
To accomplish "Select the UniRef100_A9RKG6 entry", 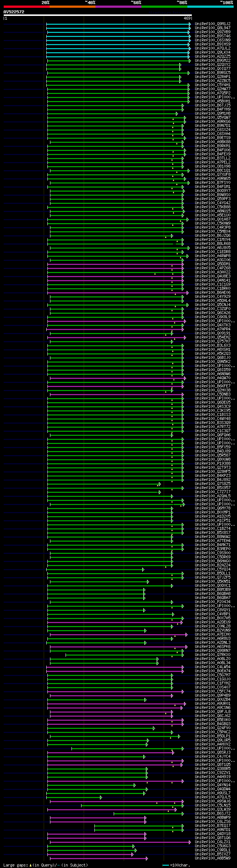I will coord(213,121).
